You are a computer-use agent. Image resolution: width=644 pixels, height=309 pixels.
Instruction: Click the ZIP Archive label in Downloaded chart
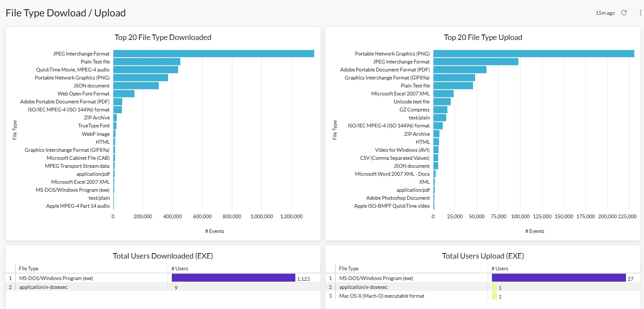point(97,118)
